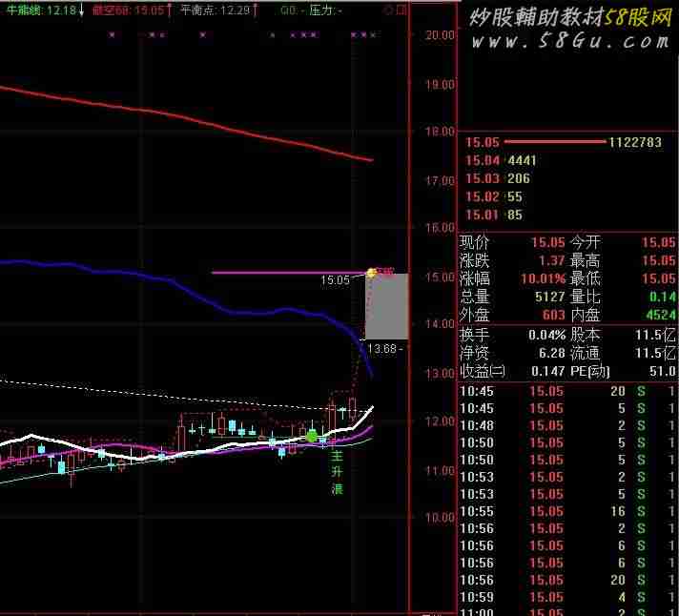The image size is (679, 616).
Task: Click the bid row 15.02 with volume 55
Action: coord(494,196)
